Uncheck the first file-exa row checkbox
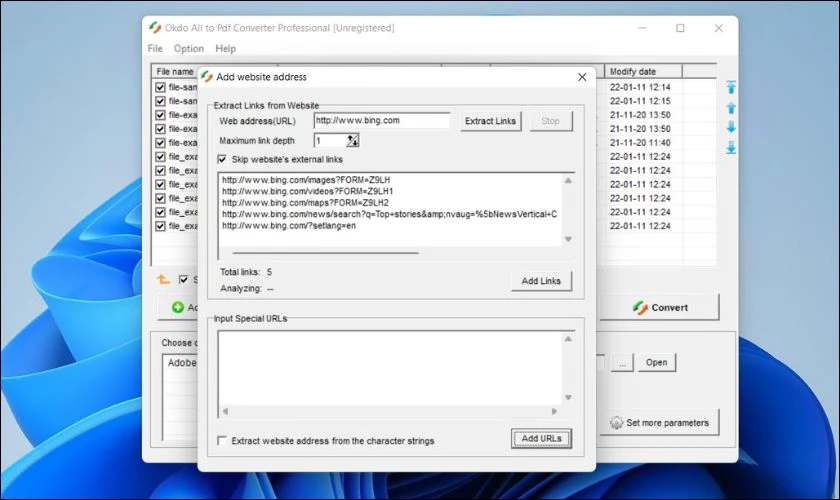 160,115
